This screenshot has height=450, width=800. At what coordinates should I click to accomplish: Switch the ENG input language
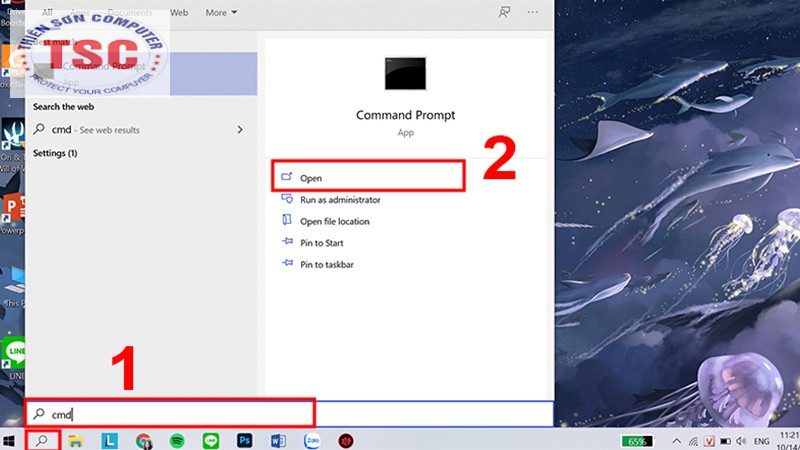coord(761,441)
